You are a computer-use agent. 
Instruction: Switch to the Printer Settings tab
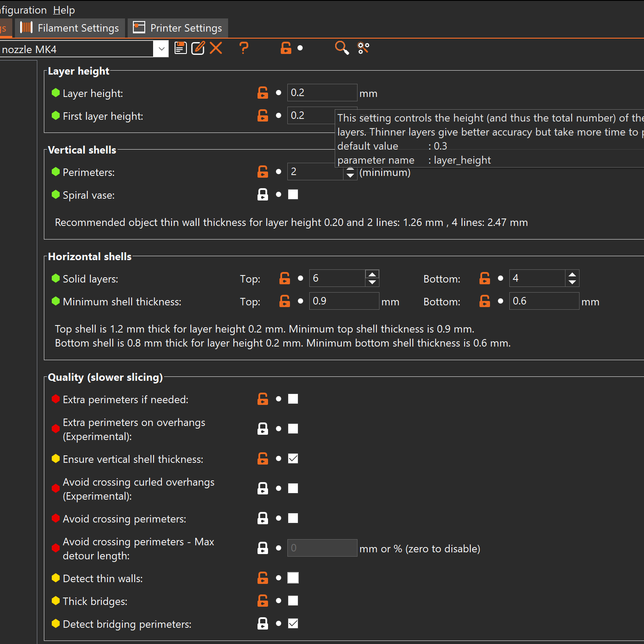(178, 28)
